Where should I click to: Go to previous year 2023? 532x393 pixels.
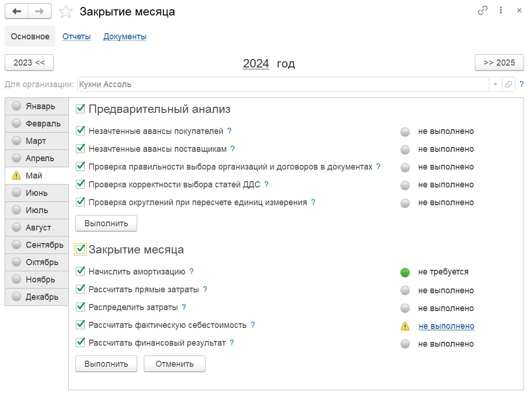point(29,62)
